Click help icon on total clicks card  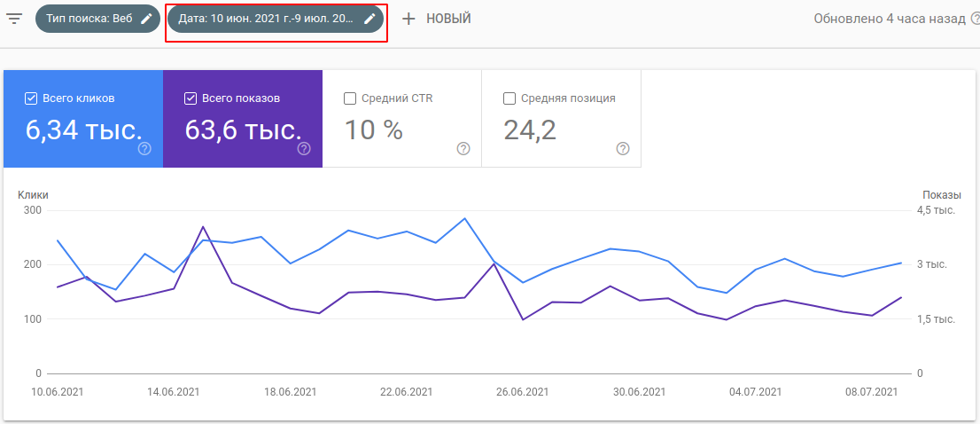tap(144, 149)
